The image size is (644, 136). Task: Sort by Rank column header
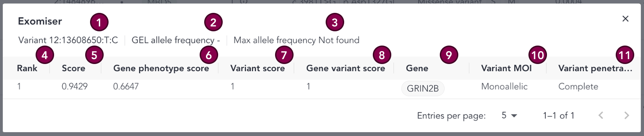(x=27, y=68)
